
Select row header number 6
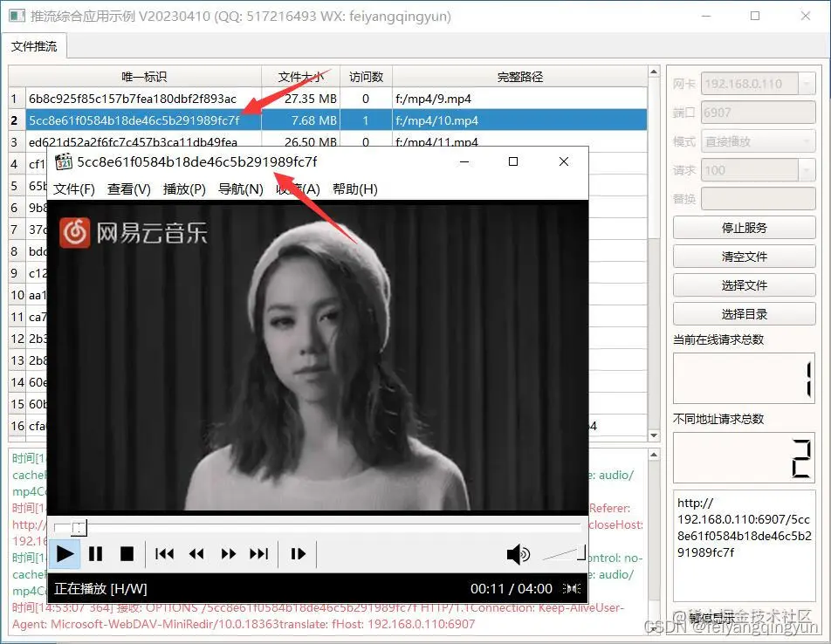17,208
